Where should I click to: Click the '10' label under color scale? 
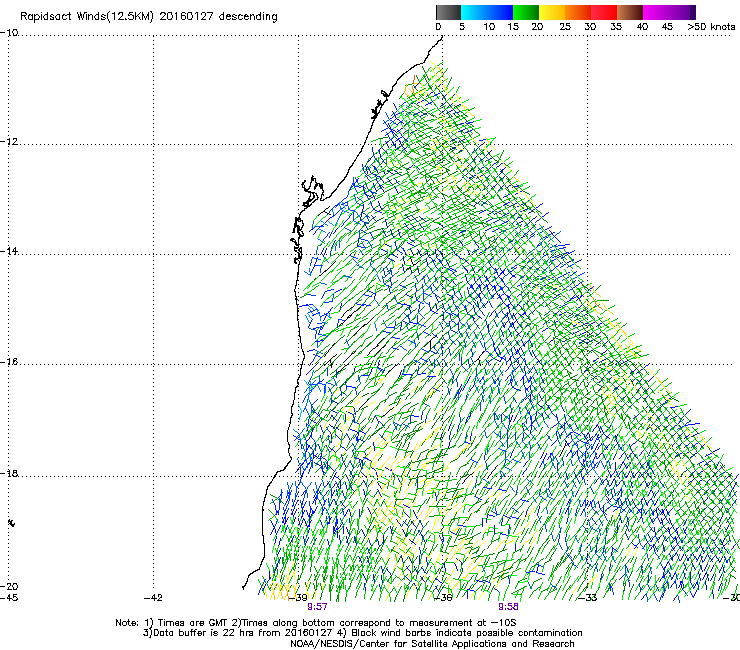(489, 27)
